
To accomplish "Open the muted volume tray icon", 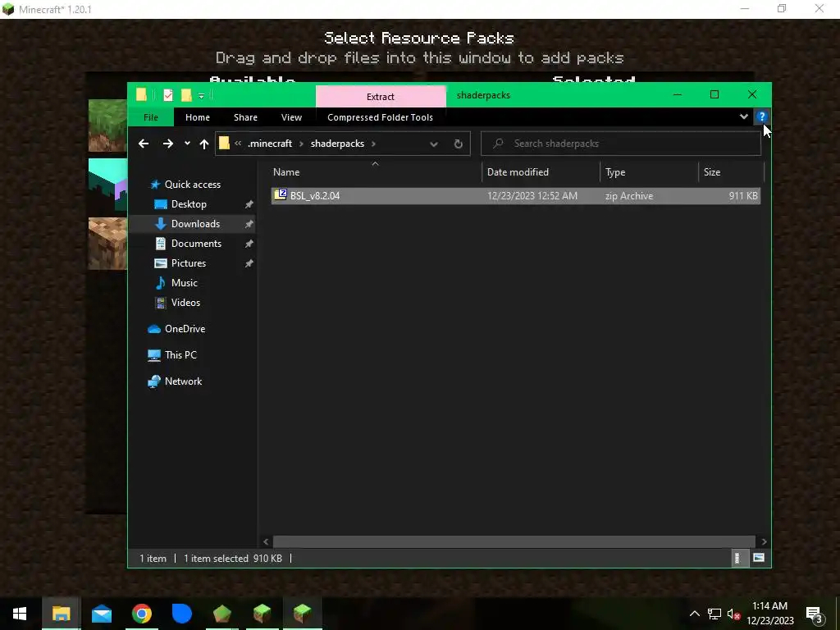I will click(x=733, y=614).
